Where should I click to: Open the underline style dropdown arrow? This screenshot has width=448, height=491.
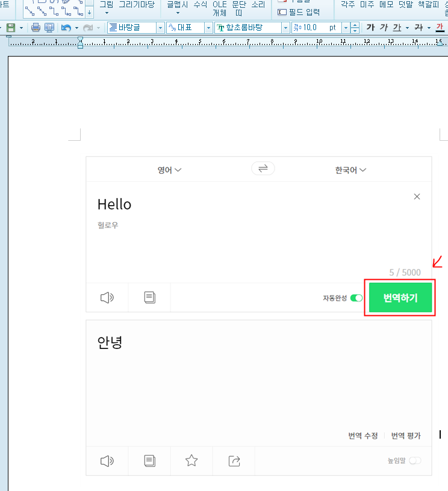(407, 28)
